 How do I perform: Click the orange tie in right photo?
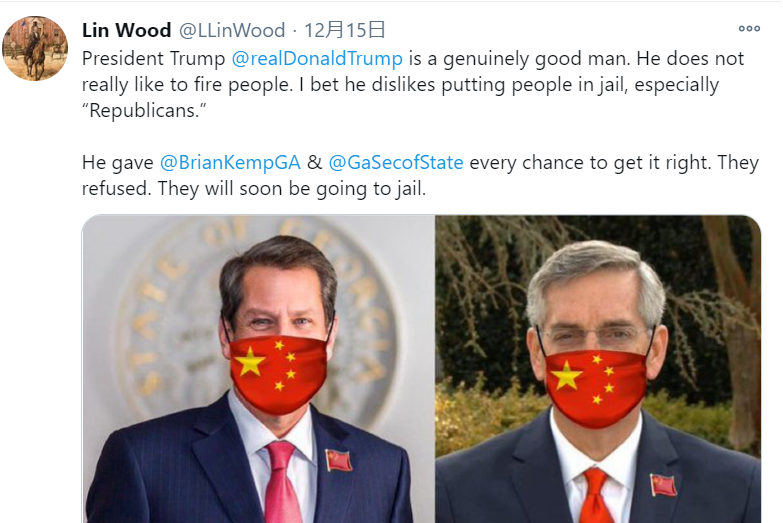click(x=595, y=496)
